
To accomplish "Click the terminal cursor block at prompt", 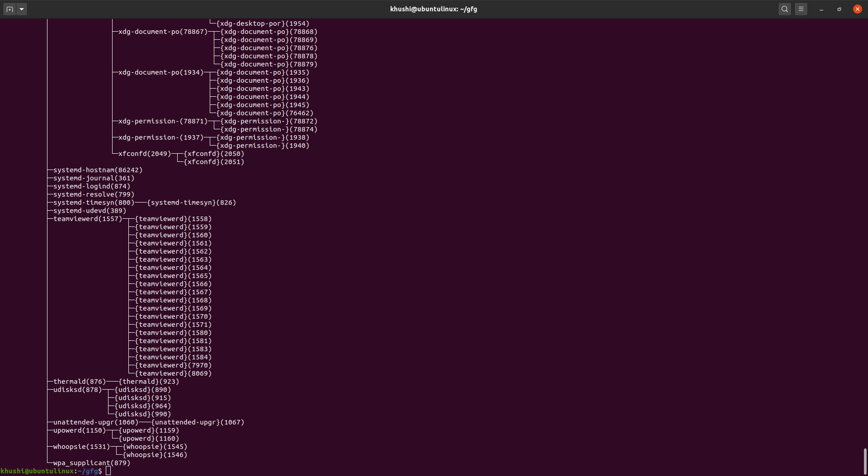I will (108, 471).
